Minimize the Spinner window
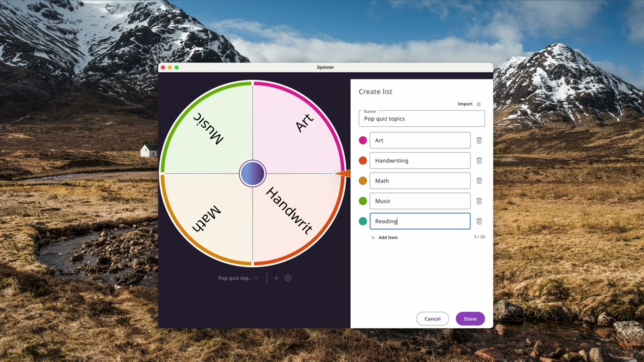 (170, 67)
